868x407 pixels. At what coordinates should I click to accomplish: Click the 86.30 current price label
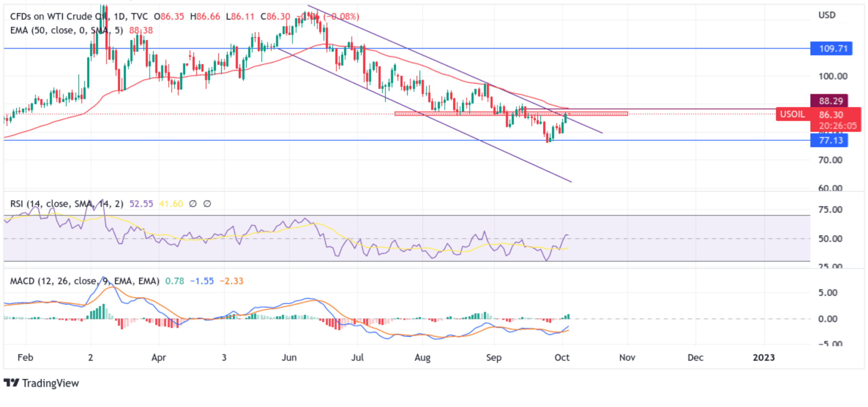click(x=831, y=115)
